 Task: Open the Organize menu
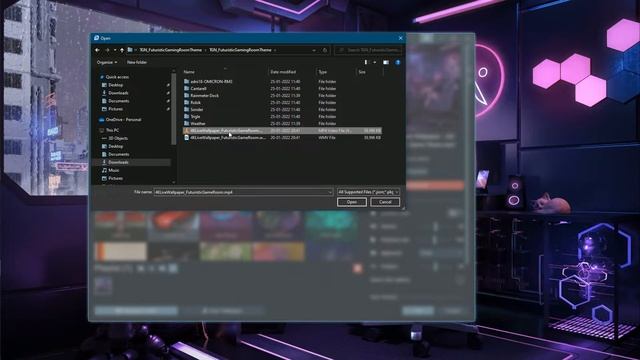[107, 62]
